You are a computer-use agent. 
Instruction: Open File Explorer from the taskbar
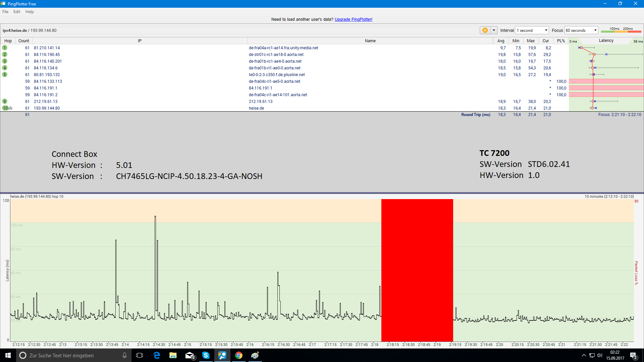point(173,355)
